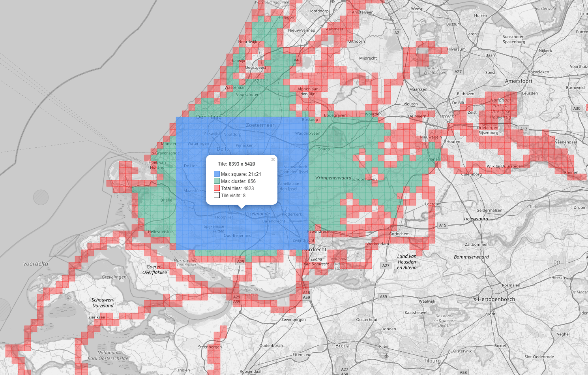Click the A2 road shield

pos(397,33)
